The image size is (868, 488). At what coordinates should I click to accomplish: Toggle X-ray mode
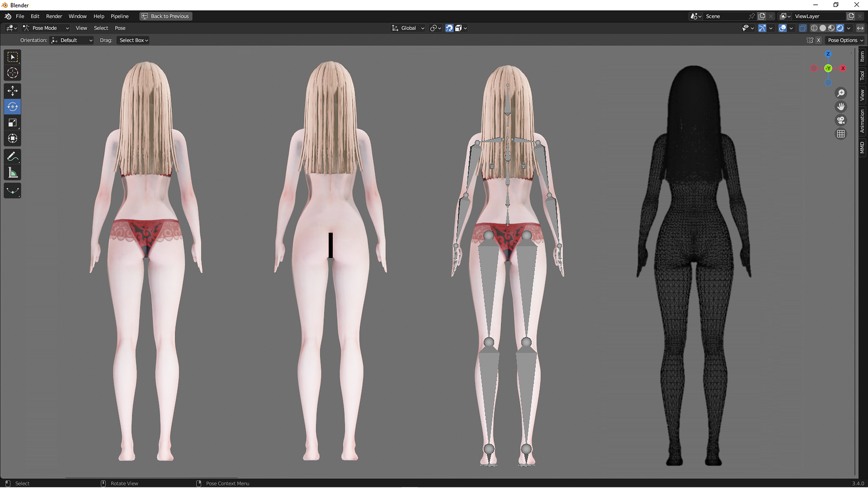(x=803, y=28)
